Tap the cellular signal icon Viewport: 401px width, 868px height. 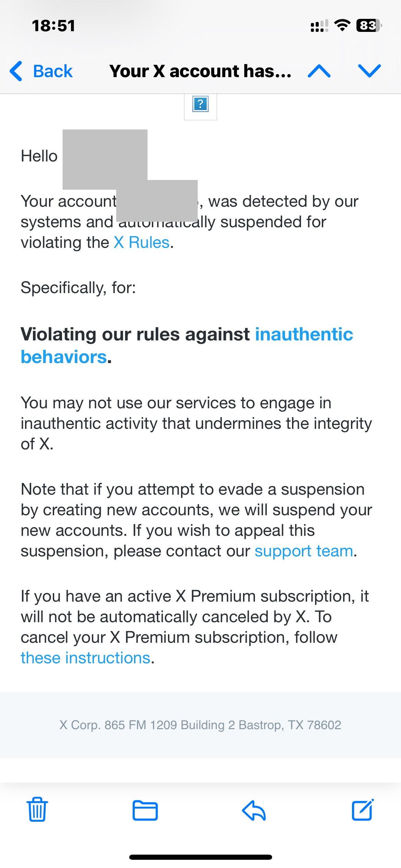point(319,26)
